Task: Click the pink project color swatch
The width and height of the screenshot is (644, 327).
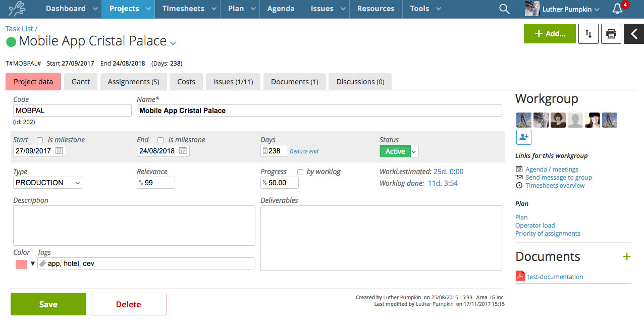Action: pyautogui.click(x=21, y=264)
